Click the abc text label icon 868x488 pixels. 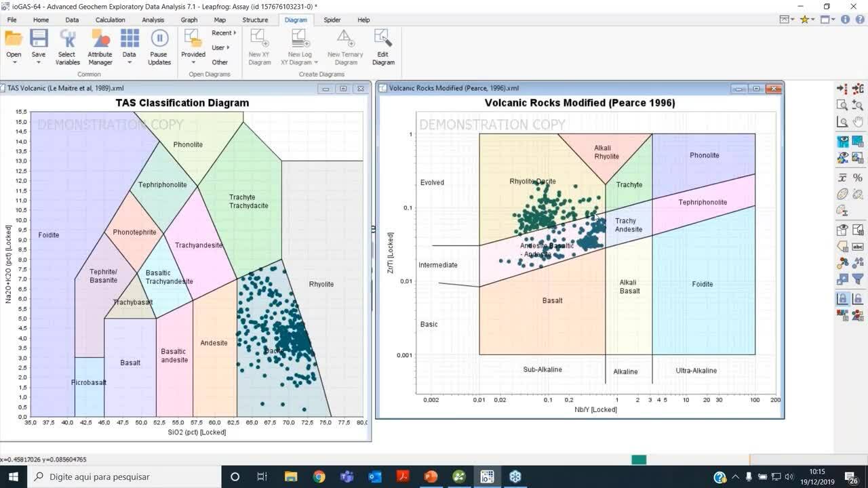(x=858, y=247)
